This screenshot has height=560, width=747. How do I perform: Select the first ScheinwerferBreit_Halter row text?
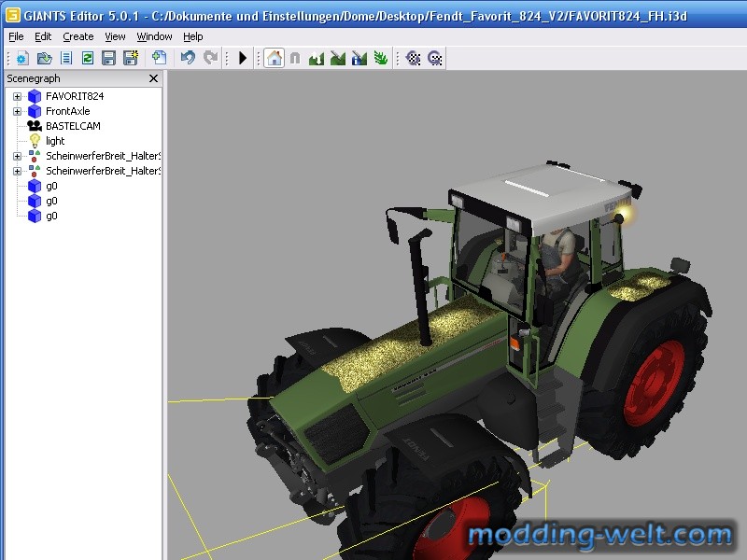point(103,156)
